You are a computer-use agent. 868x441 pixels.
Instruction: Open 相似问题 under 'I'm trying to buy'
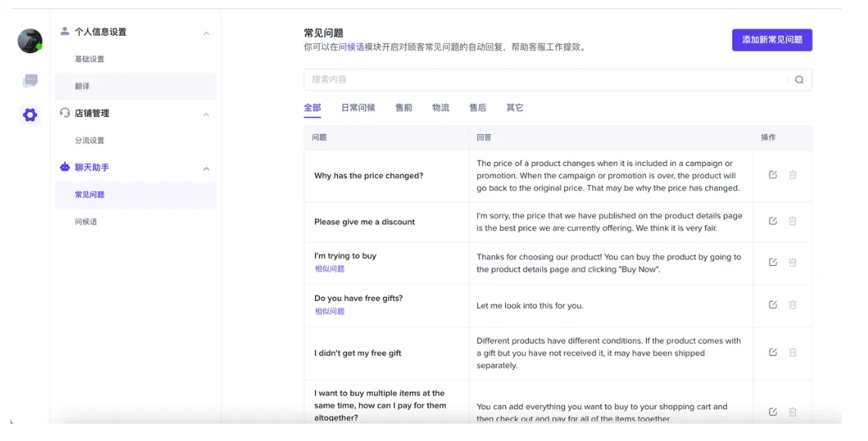tap(329, 269)
